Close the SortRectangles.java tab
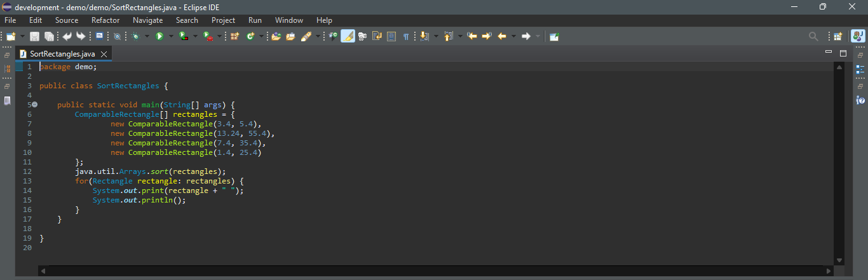The width and height of the screenshot is (868, 280). 104,54
